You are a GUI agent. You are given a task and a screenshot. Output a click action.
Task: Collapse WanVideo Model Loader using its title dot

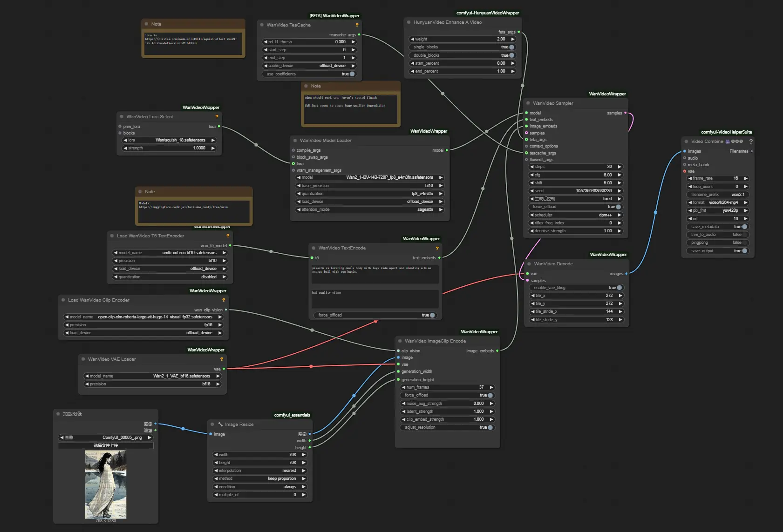(x=295, y=141)
